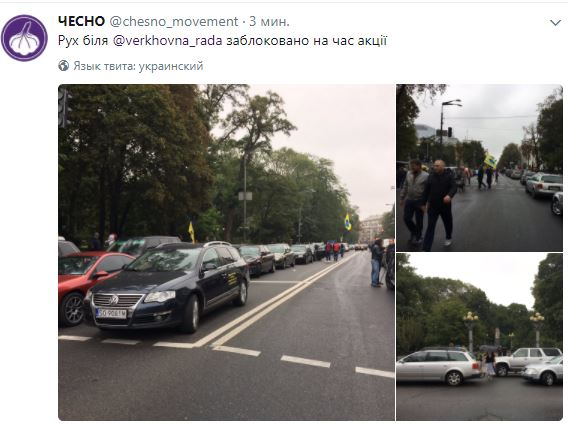Screen dimensions: 568x425
Task: Follow the @verkhovna_rada mention link
Action: tap(167, 41)
